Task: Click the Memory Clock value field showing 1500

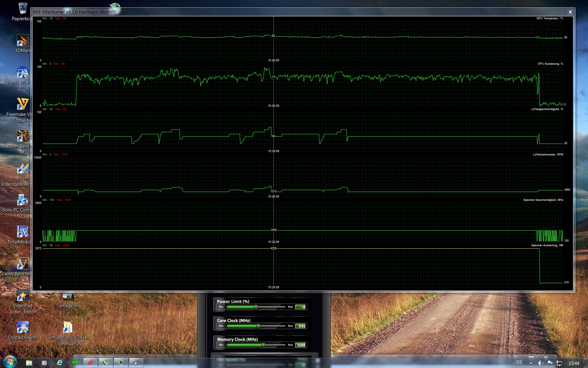Action: [x=300, y=345]
